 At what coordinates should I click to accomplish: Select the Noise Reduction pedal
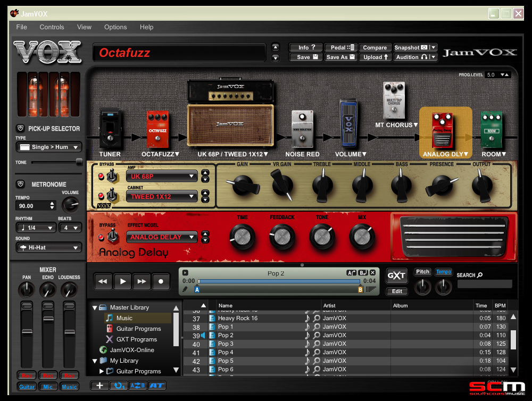pos(302,129)
